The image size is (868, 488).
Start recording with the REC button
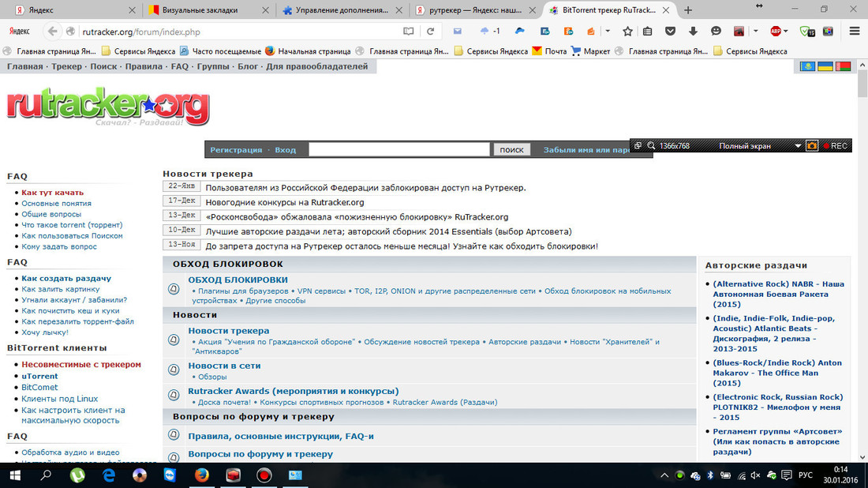click(x=836, y=146)
